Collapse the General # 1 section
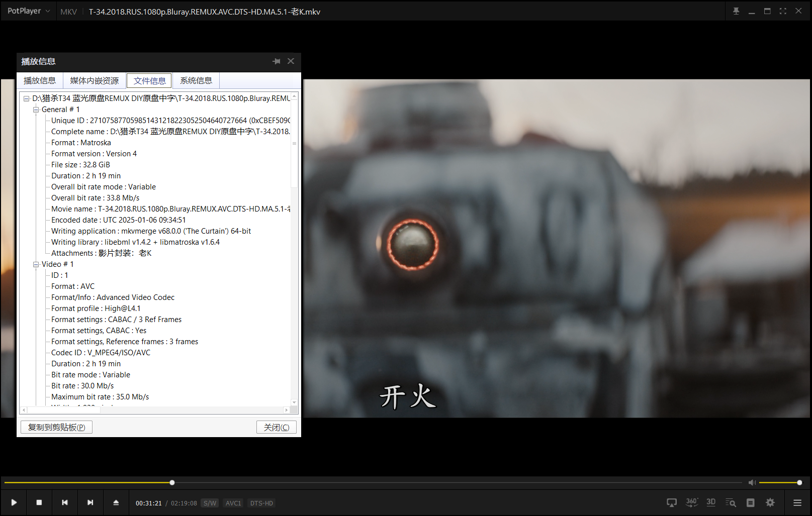Image resolution: width=812 pixels, height=516 pixels. [x=36, y=110]
